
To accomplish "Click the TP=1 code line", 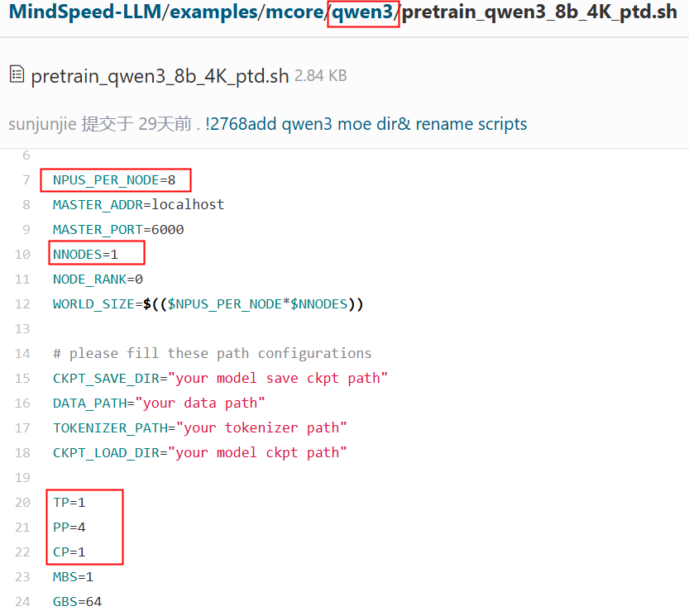I will click(x=69, y=502).
